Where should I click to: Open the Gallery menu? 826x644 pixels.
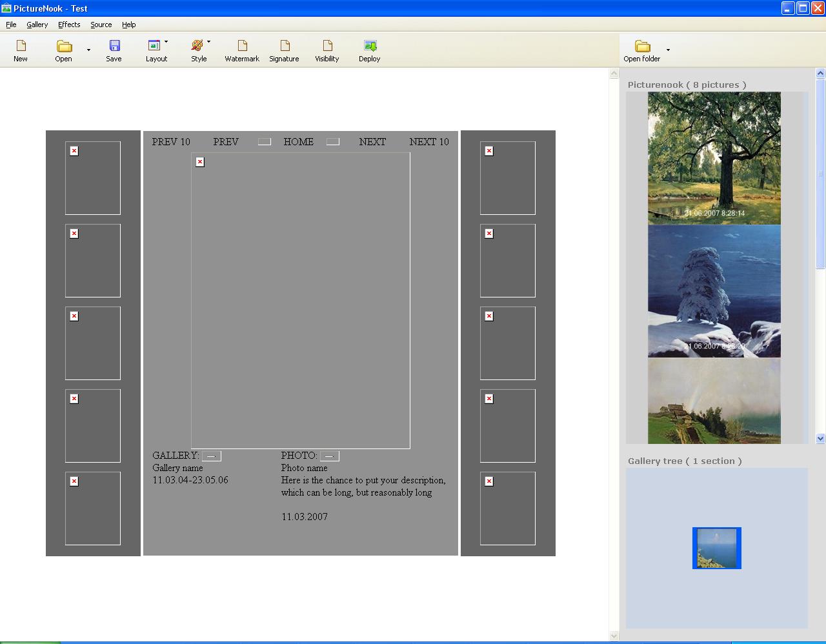click(x=37, y=25)
